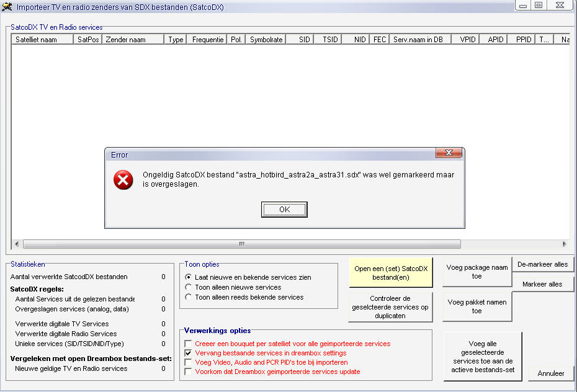Click the horizontal scrollbar left arrow

click(x=17, y=244)
